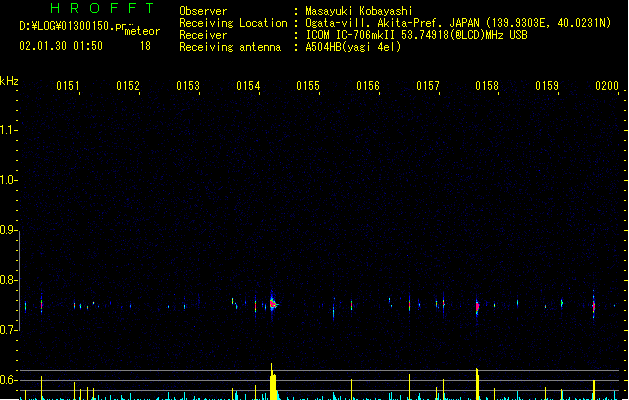Screen dimensions: 629x400
Task: Click the 1.0 kHz frequency label
Action: [8, 180]
